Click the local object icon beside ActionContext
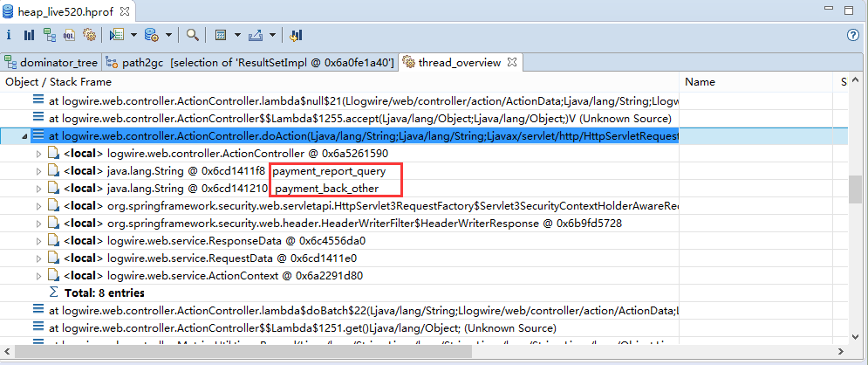Viewport: 868px width, 365px height. point(53,275)
